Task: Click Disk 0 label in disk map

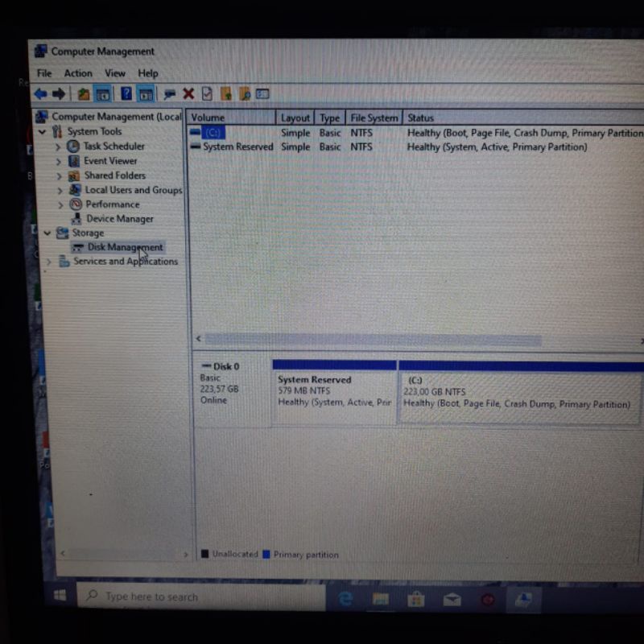Action: [226, 366]
